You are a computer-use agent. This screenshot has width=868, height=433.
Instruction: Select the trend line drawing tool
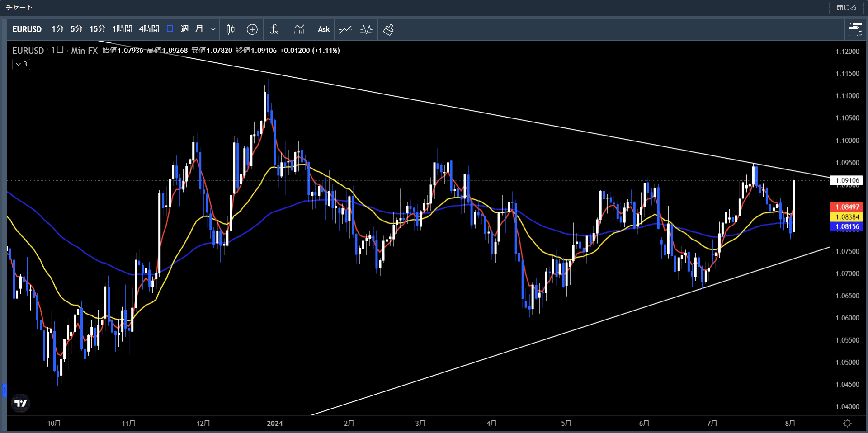345,29
